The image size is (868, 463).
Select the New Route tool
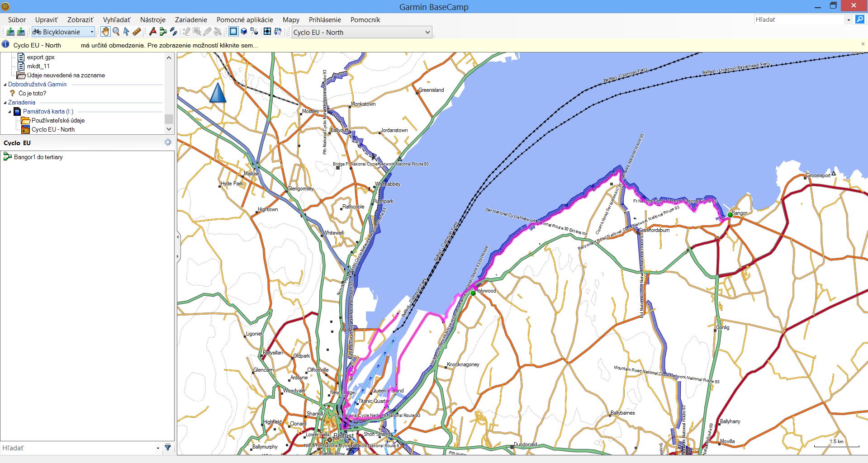[163, 32]
